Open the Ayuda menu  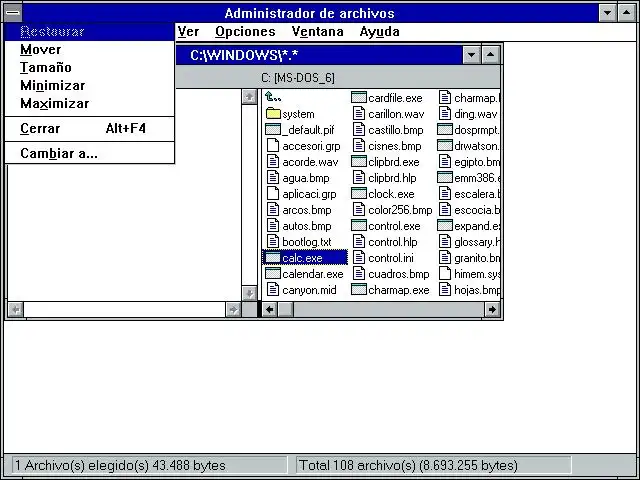(x=380, y=31)
